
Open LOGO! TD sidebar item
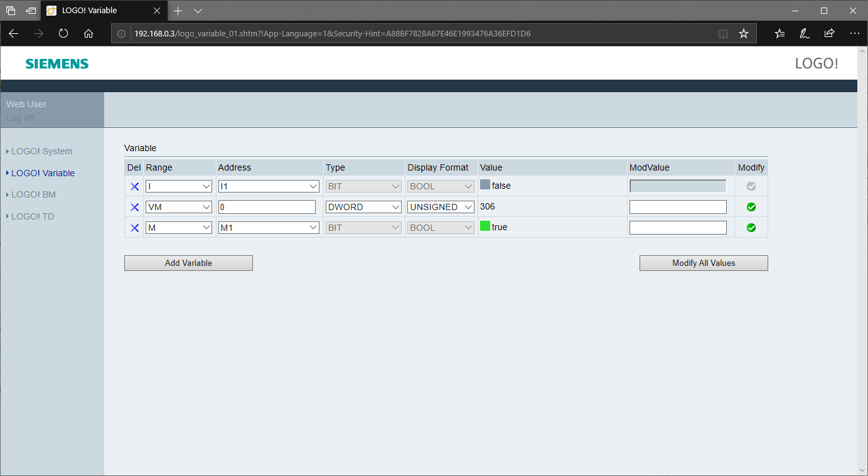tap(33, 216)
